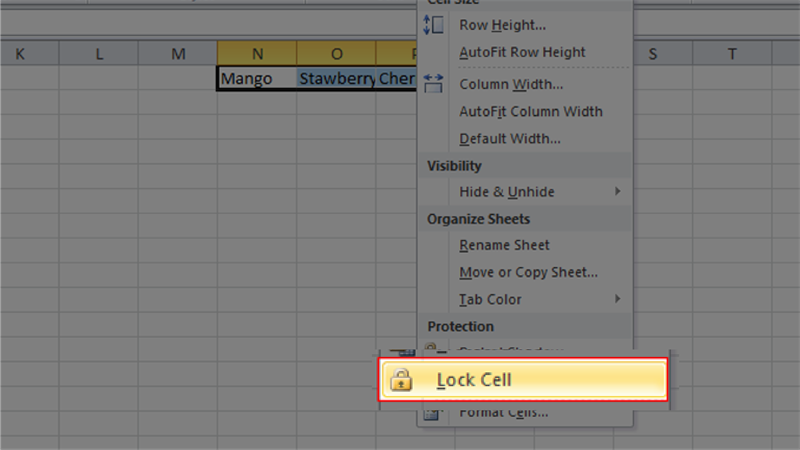Select column S header

click(663, 54)
